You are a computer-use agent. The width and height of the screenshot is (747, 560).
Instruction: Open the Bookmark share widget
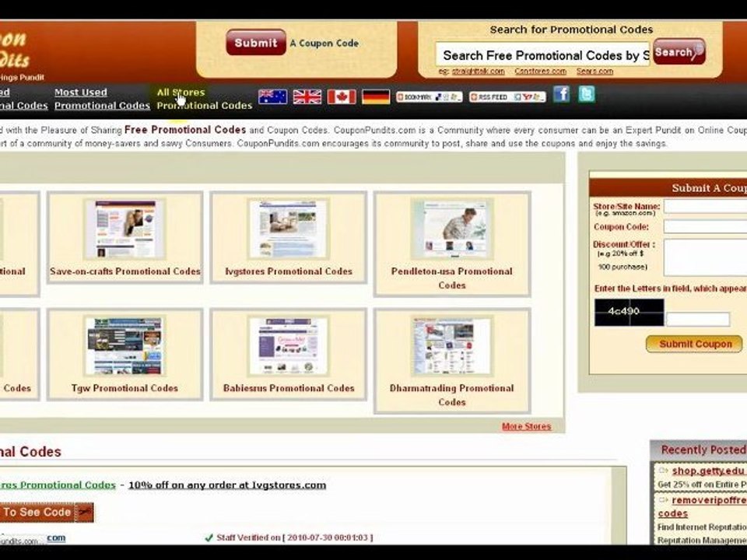click(x=430, y=97)
